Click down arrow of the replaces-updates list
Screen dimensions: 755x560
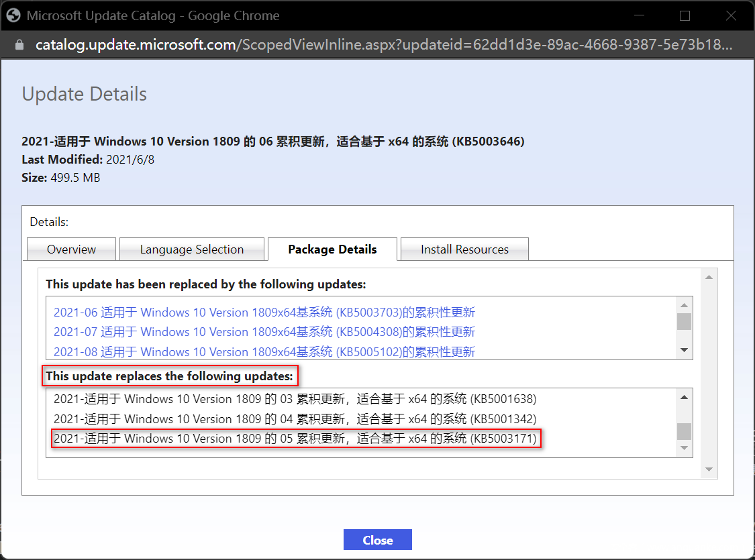tap(684, 448)
